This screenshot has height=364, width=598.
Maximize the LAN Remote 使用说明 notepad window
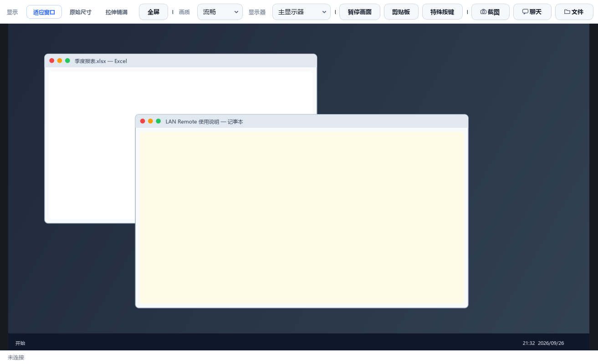pos(158,121)
